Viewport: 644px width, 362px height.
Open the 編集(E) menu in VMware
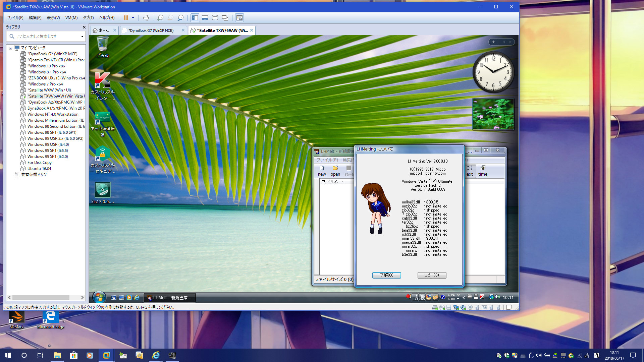pos(35,18)
